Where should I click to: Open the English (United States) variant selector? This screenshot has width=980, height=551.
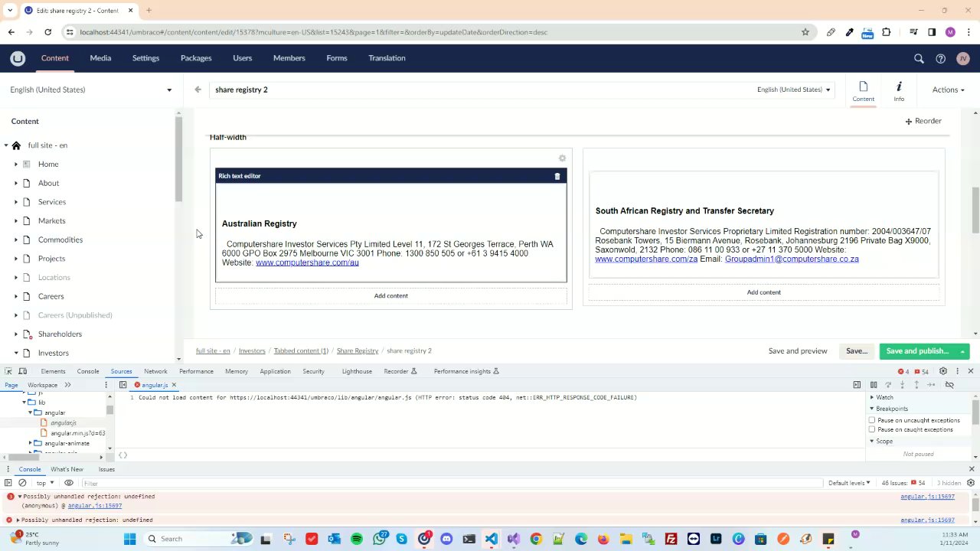793,90
